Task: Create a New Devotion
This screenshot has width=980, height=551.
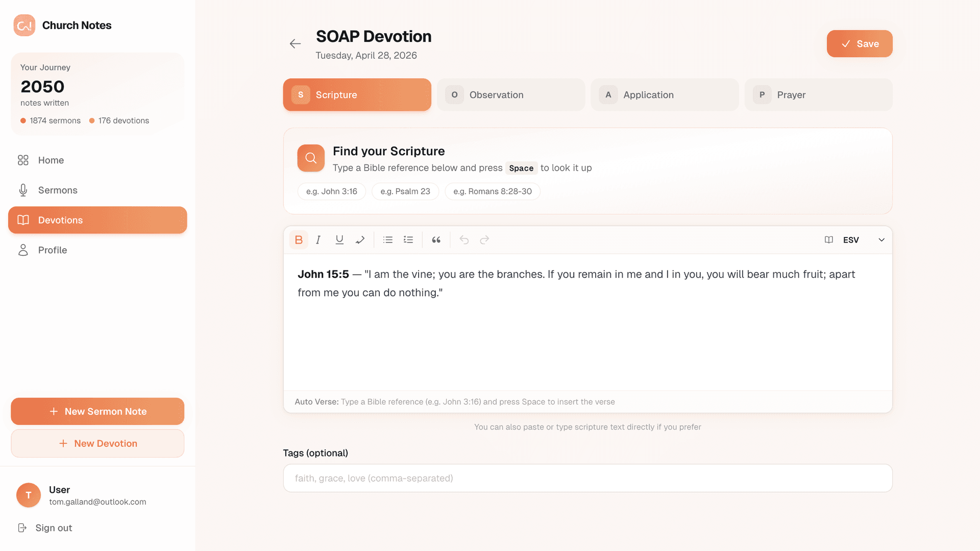Action: click(97, 443)
